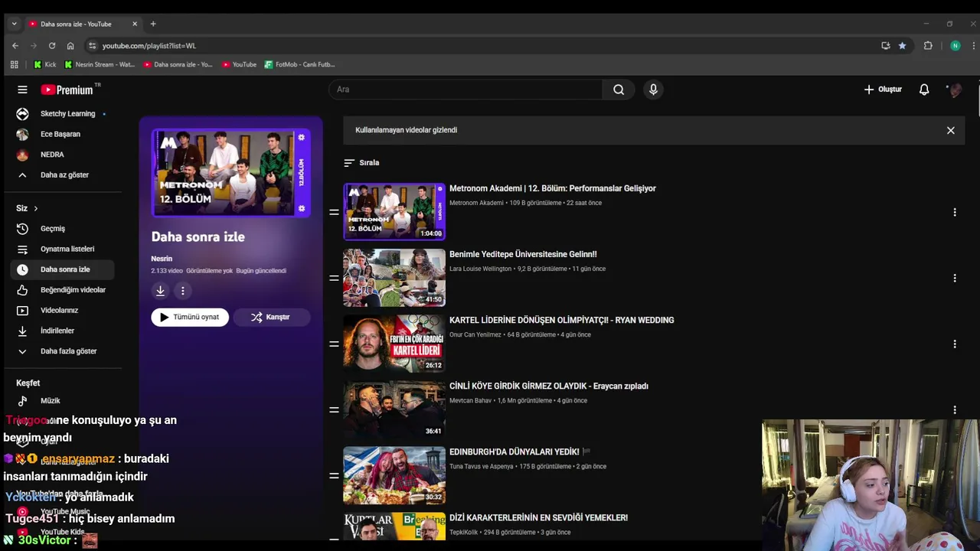The image size is (980, 551).
Task: Go back with the browser back arrow
Action: (x=15, y=46)
